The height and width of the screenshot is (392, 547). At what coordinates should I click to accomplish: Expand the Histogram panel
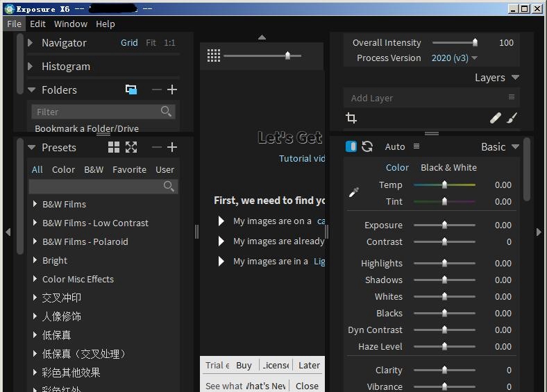click(x=31, y=67)
